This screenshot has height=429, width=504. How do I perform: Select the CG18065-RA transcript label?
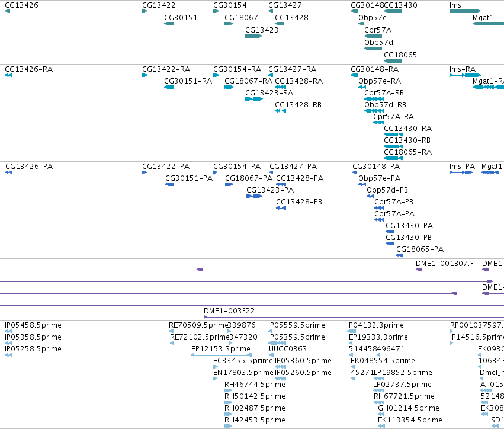point(407,152)
